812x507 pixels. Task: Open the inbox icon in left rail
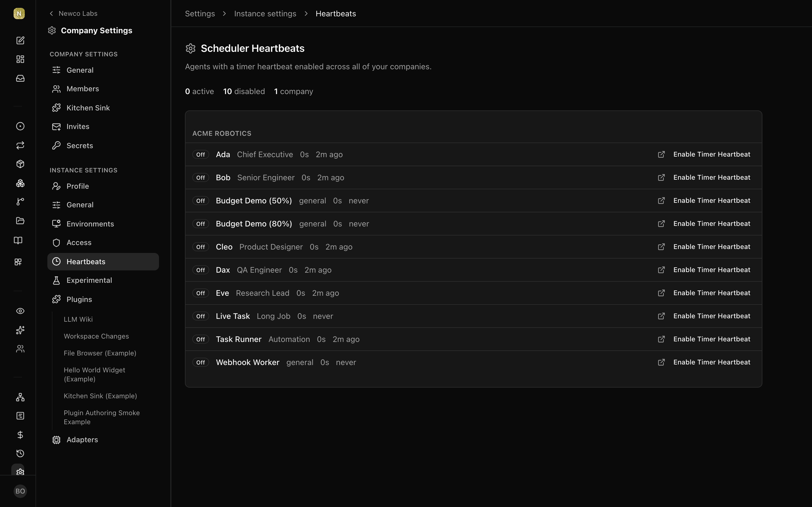20,78
